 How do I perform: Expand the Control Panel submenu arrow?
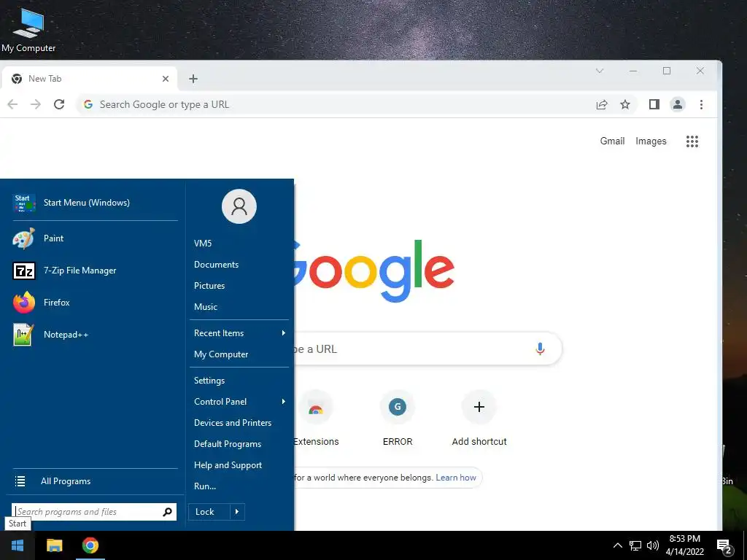284,402
